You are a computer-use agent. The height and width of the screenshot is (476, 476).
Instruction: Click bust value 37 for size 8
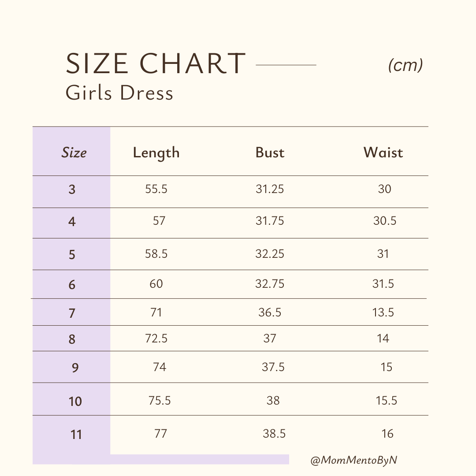270,338
